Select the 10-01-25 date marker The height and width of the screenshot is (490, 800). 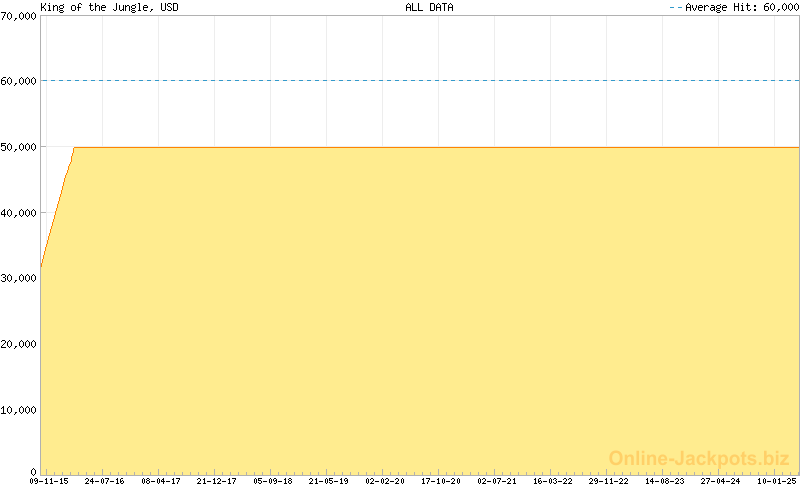coord(776,481)
